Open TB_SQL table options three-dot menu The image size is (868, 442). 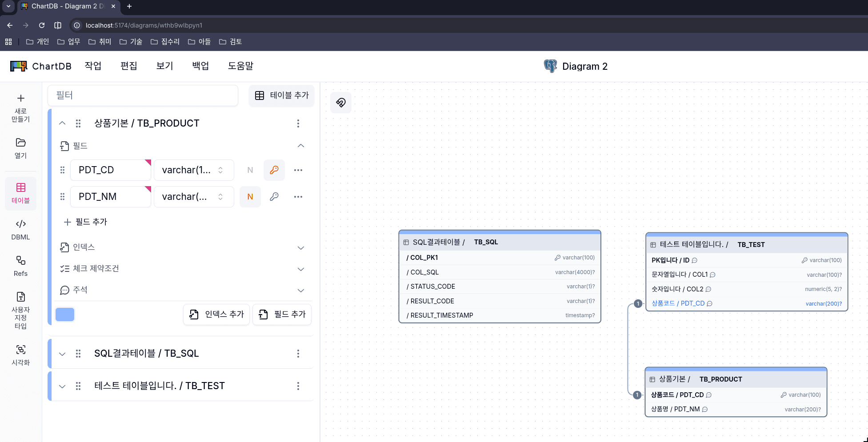pyautogui.click(x=298, y=354)
